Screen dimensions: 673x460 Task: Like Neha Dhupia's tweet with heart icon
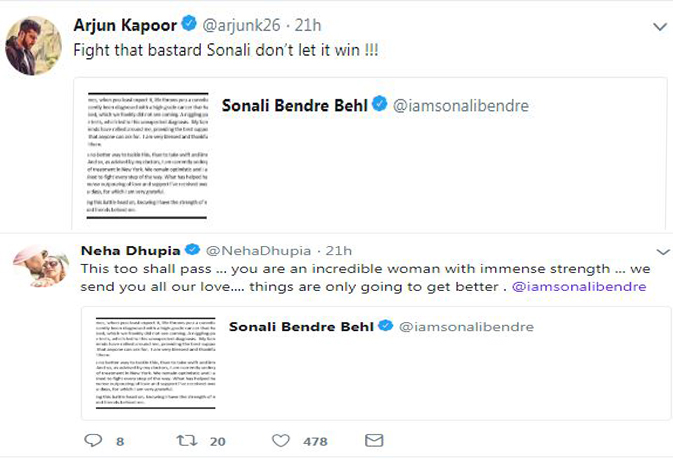click(x=281, y=440)
